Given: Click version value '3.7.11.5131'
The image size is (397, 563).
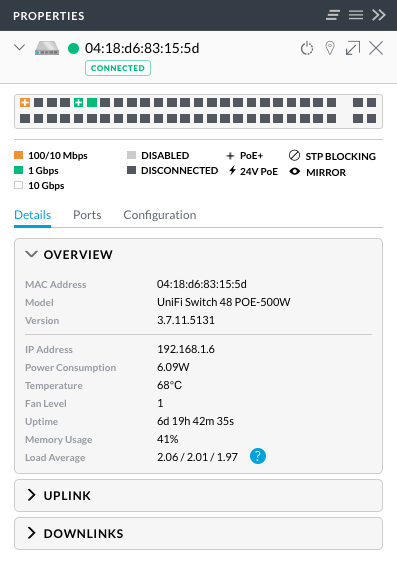Looking at the screenshot, I should (186, 320).
